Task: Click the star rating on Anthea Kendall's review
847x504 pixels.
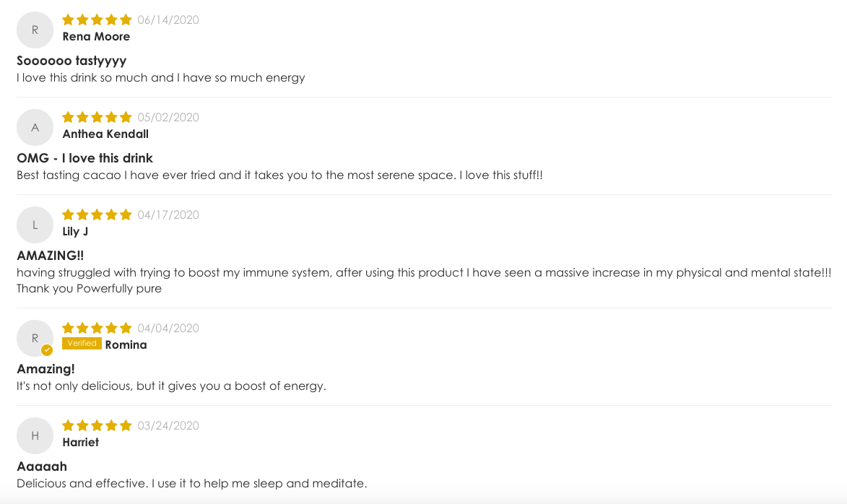Action: (x=97, y=117)
